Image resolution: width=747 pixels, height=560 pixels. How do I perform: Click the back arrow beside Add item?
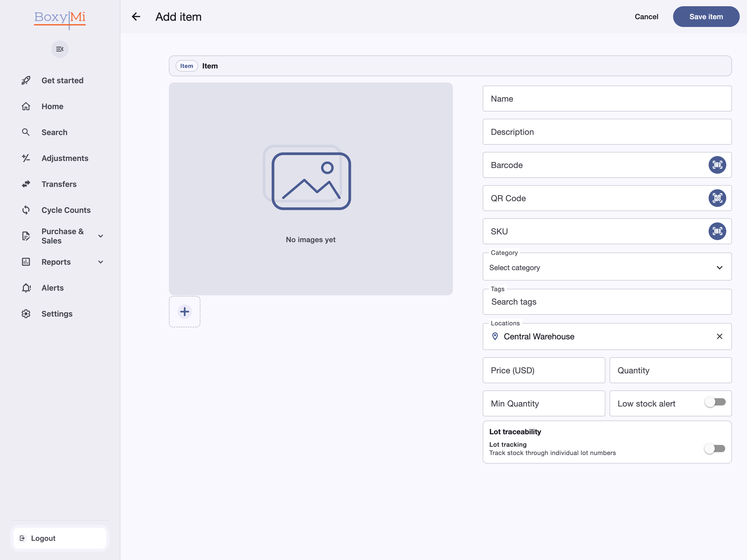(x=136, y=17)
